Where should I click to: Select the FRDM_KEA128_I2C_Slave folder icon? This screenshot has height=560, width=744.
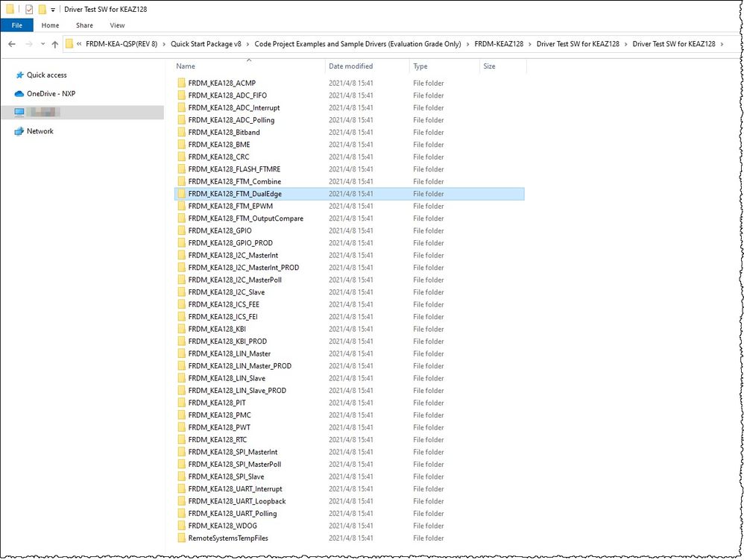(182, 292)
